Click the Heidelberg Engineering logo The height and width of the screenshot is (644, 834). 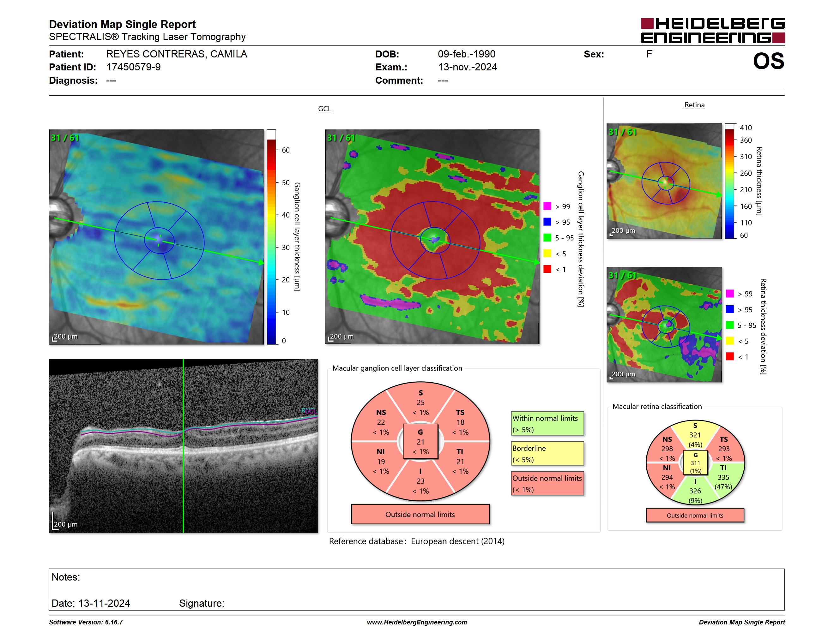click(713, 31)
